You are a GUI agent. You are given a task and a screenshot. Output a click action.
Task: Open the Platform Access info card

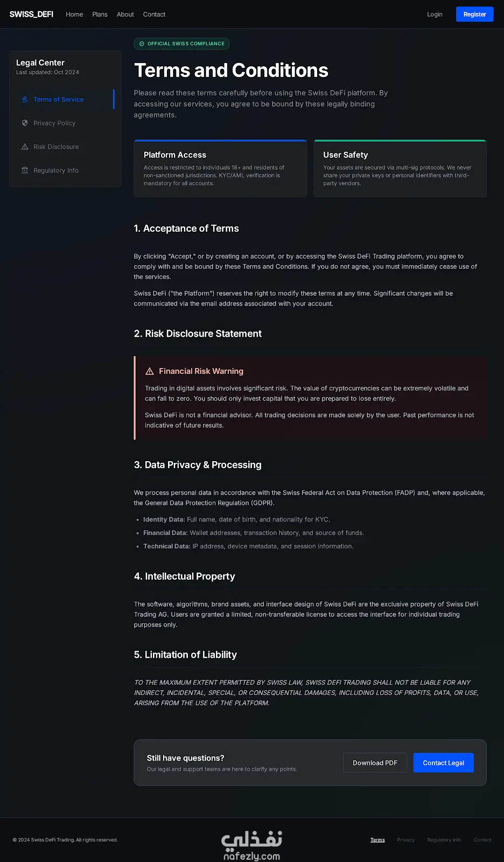click(x=220, y=168)
